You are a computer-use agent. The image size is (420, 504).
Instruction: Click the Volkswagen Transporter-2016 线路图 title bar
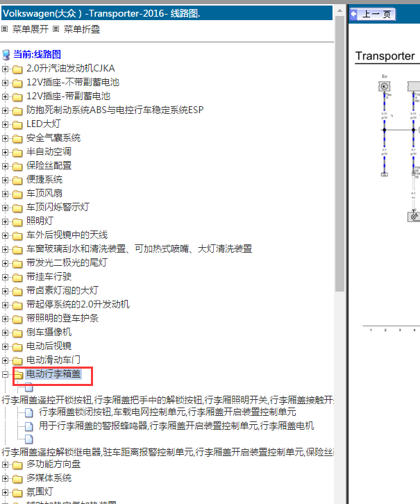point(167,13)
